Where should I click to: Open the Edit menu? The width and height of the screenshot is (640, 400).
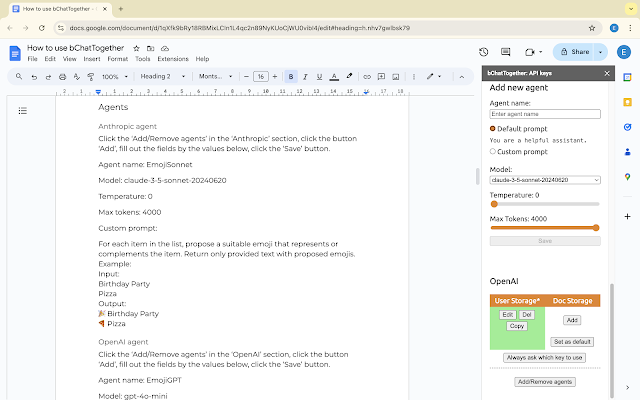50,59
